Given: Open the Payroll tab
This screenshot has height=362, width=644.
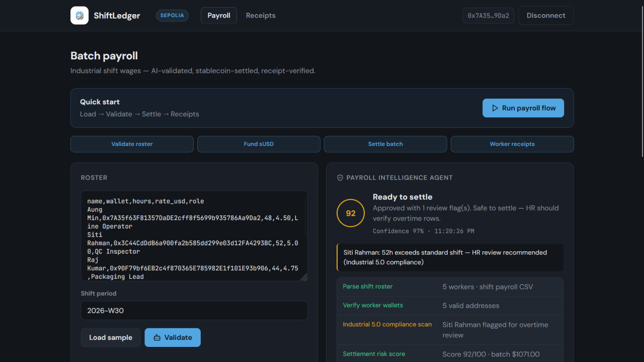Looking at the screenshot, I should [219, 16].
